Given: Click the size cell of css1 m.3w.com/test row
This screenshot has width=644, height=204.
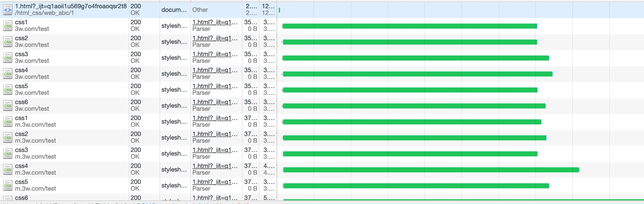Looking at the screenshot, I should [251, 121].
